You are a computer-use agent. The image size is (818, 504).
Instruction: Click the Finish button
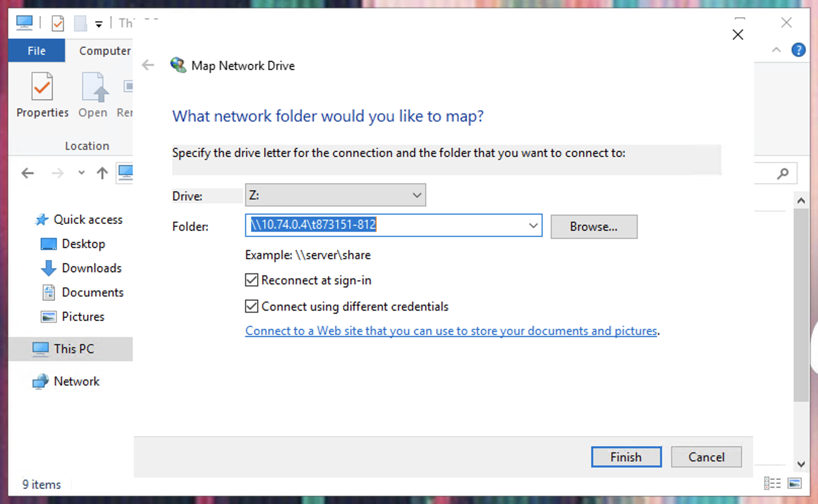click(x=626, y=457)
